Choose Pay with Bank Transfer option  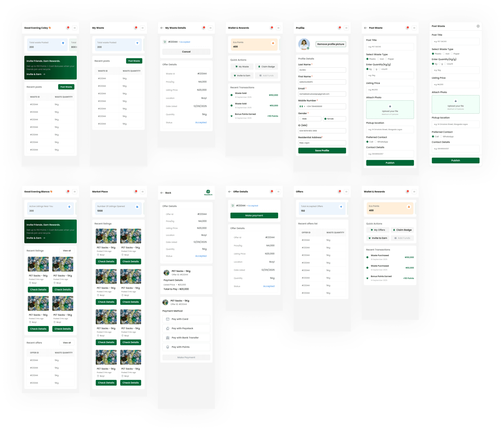[186, 338]
